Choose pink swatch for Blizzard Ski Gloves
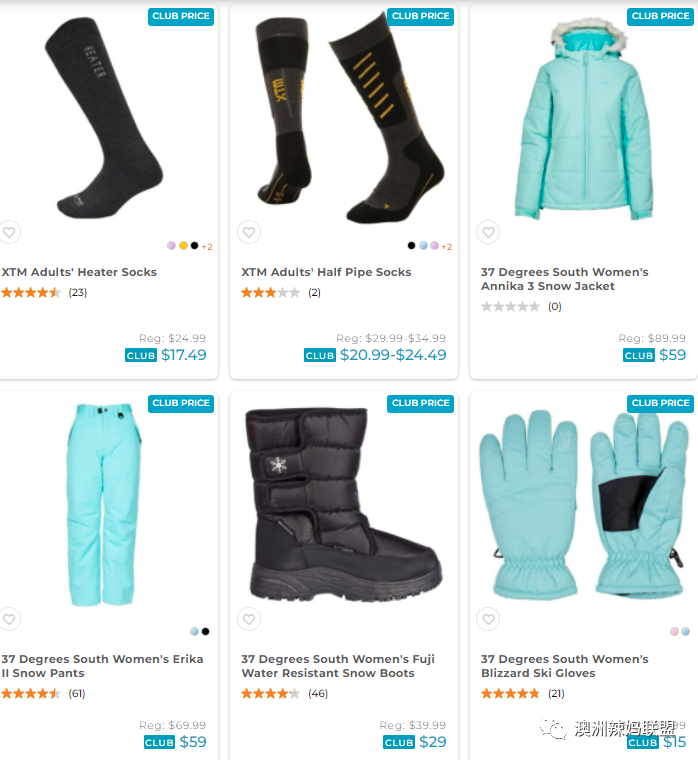Screen dimensions: 698x760 pyautogui.click(x=674, y=631)
